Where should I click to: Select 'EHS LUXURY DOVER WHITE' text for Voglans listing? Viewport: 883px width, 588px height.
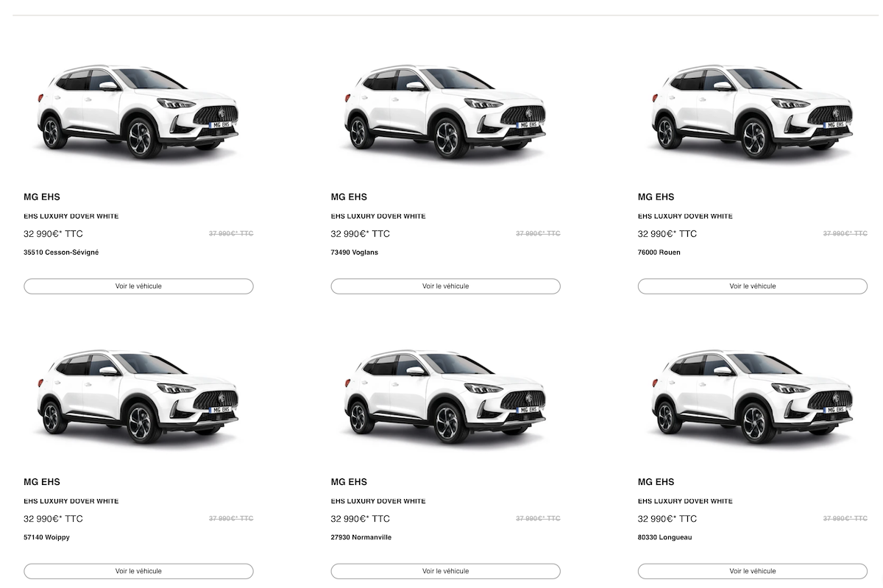(378, 216)
